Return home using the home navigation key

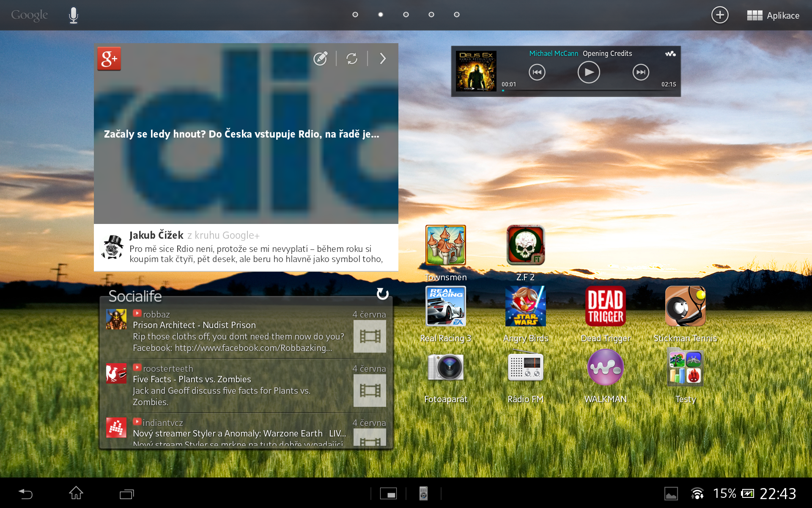[76, 494]
